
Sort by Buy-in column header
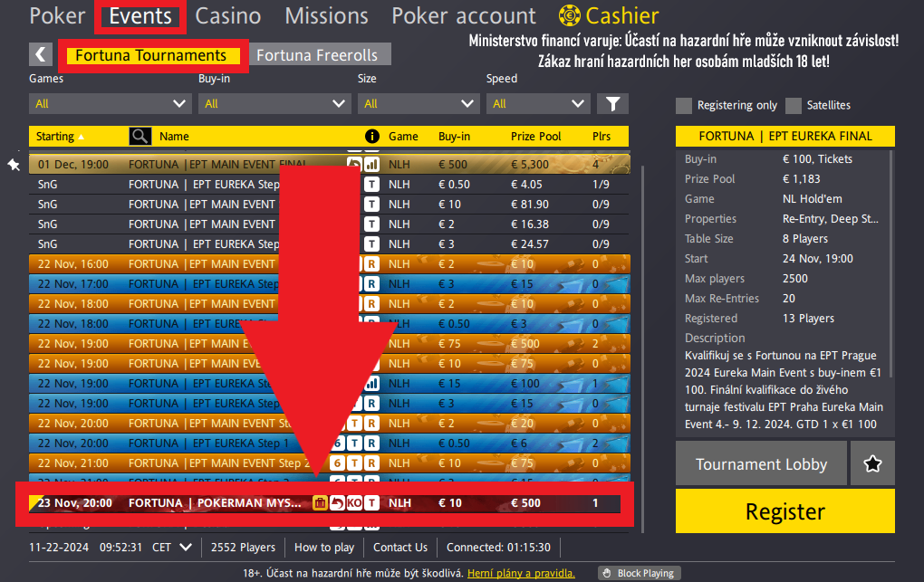pos(454,136)
